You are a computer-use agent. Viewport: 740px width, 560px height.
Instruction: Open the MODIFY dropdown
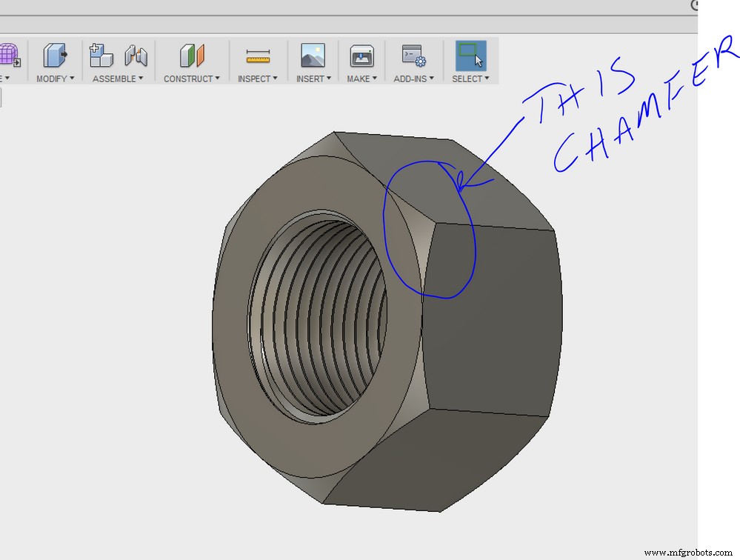pyautogui.click(x=56, y=79)
